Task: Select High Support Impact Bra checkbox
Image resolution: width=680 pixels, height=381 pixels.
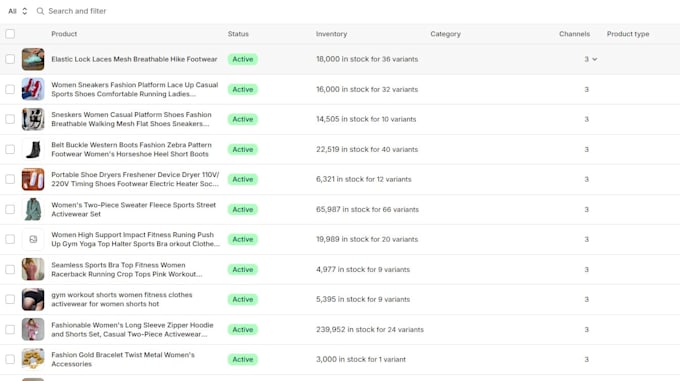Action: coord(10,239)
